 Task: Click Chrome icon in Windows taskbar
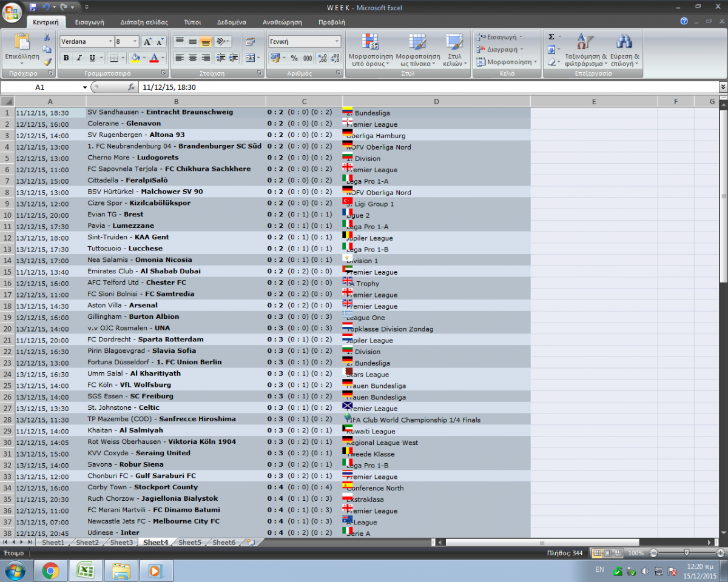pos(50,570)
